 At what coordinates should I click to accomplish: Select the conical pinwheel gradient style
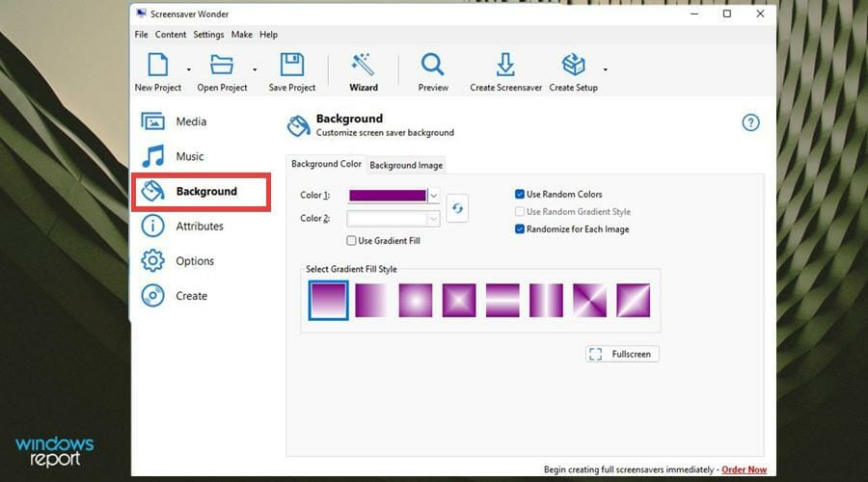click(589, 301)
